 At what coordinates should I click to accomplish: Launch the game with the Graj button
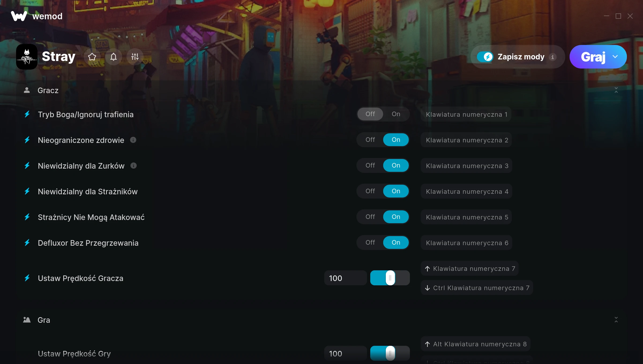click(x=593, y=57)
